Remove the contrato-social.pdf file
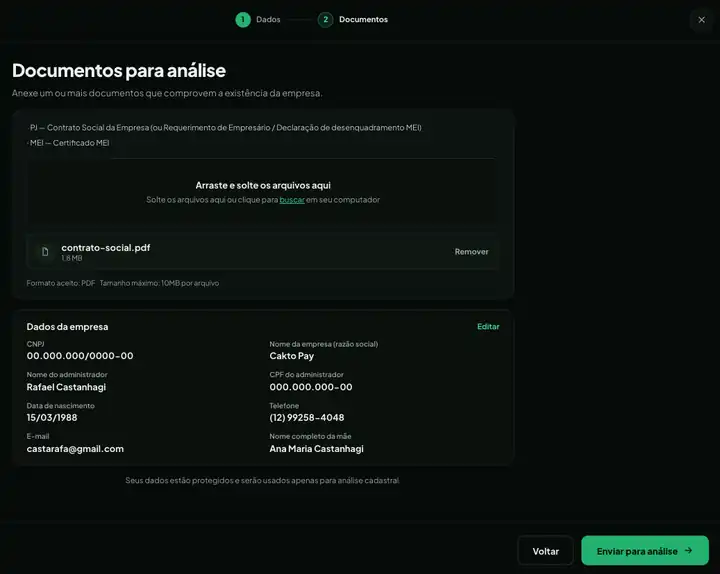Viewport: 720px width, 574px height. click(x=472, y=252)
